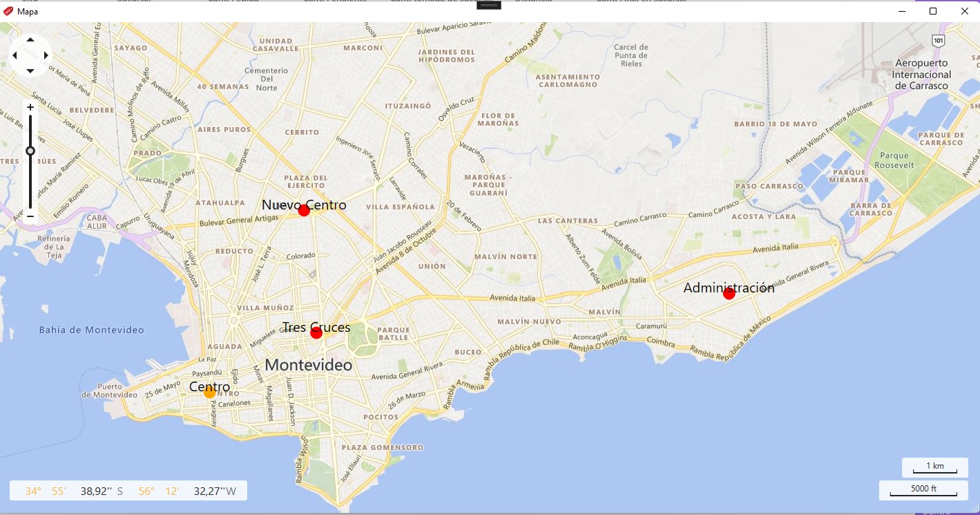
Task: Pan the map down with the navigation arrow
Action: point(30,71)
